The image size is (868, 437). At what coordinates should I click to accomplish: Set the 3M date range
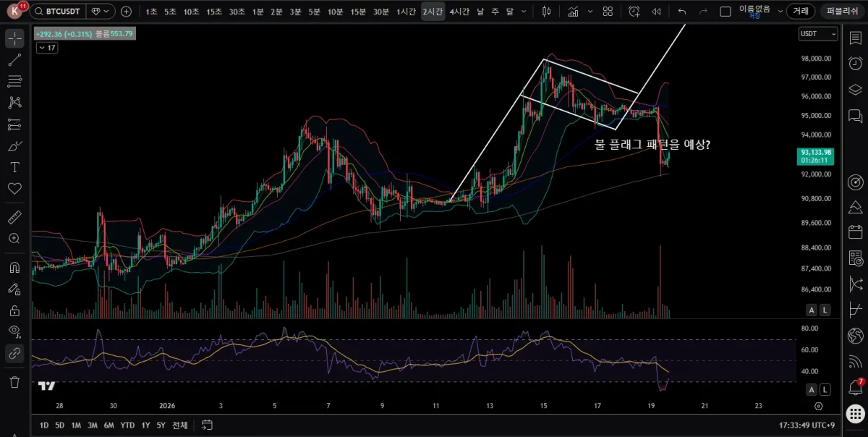[93, 425]
